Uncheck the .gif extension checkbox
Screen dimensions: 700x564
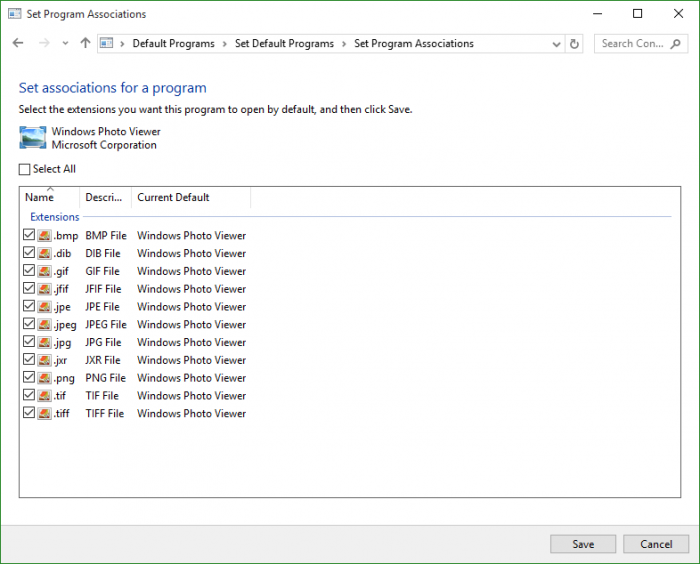click(28, 271)
